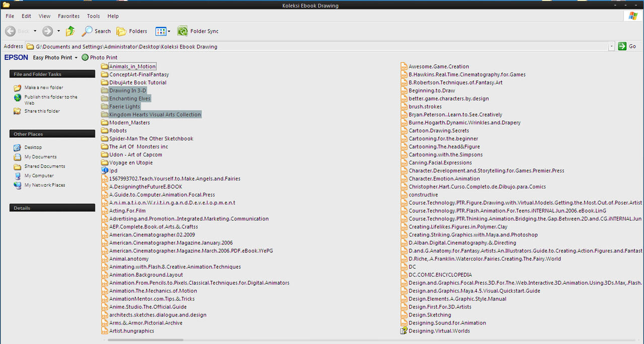Go up one folder level
Viewport: 644px width, 344px height.
tap(70, 31)
